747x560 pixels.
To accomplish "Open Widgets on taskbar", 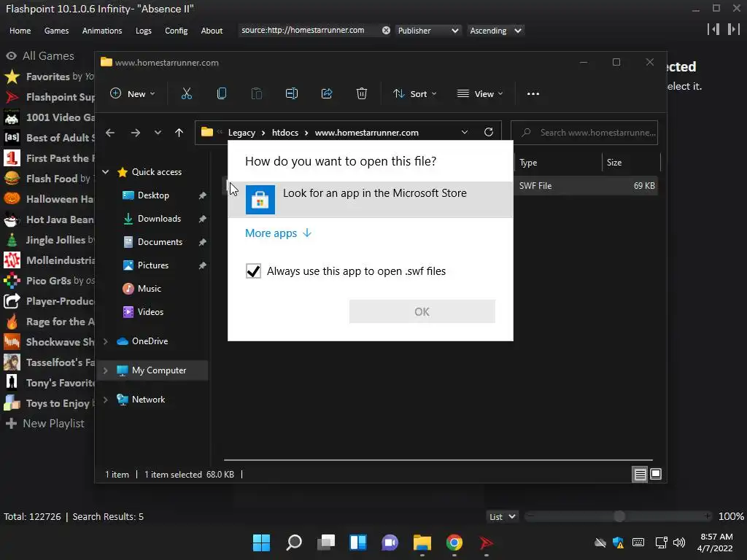I will pos(357,542).
